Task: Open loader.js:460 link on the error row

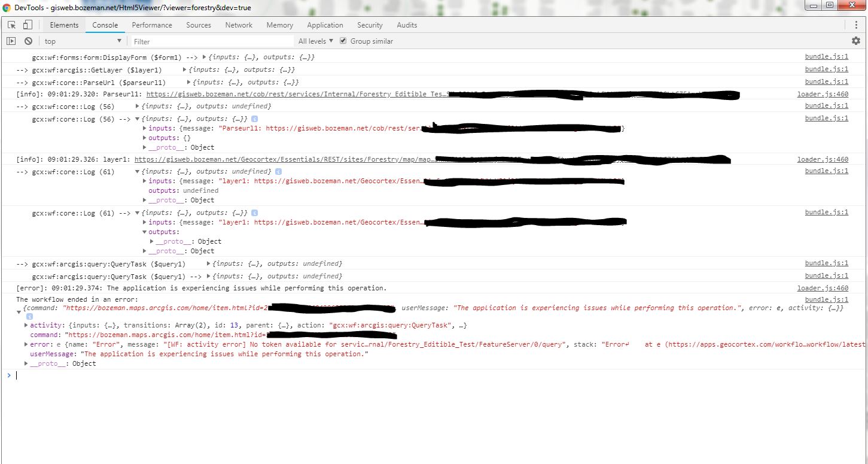Action: pyautogui.click(x=823, y=288)
